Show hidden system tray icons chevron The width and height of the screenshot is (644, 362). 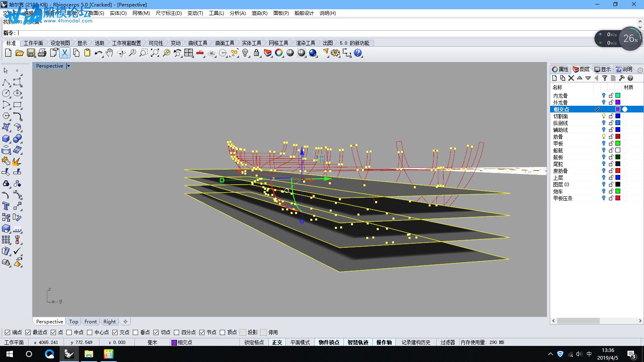(x=550, y=354)
